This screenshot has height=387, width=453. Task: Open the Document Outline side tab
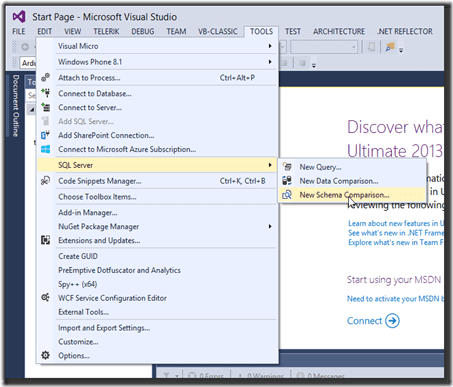click(x=15, y=106)
